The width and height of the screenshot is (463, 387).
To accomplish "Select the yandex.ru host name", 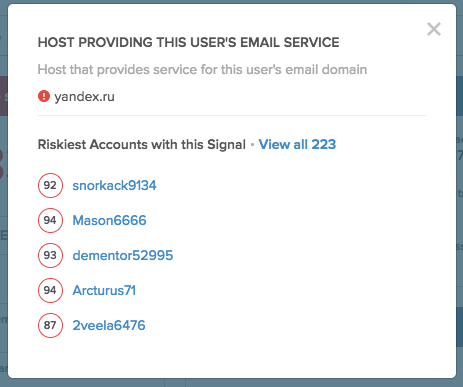I will pyautogui.click(x=84, y=97).
